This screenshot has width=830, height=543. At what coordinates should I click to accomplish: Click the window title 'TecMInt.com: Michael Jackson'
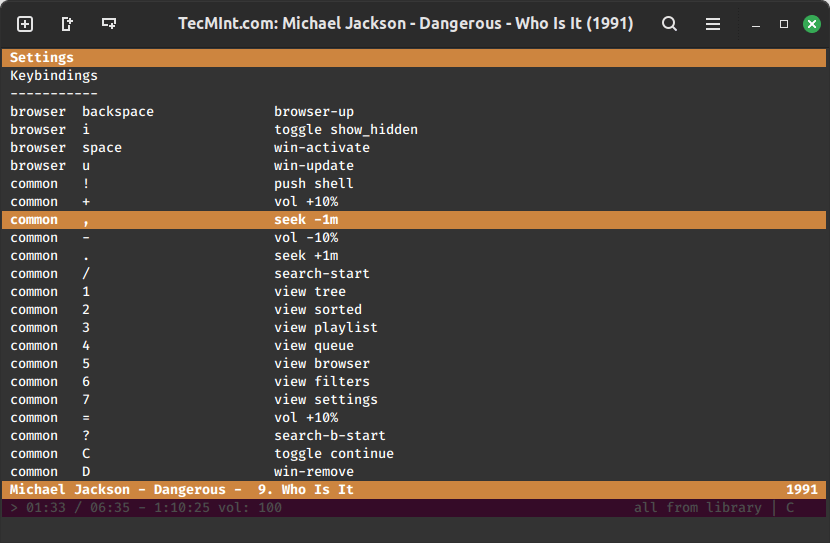tap(405, 24)
